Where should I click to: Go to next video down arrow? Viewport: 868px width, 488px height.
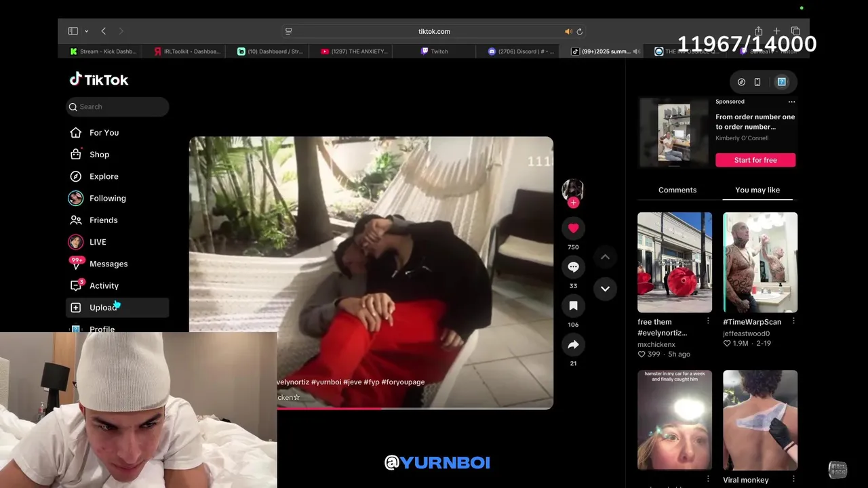605,289
